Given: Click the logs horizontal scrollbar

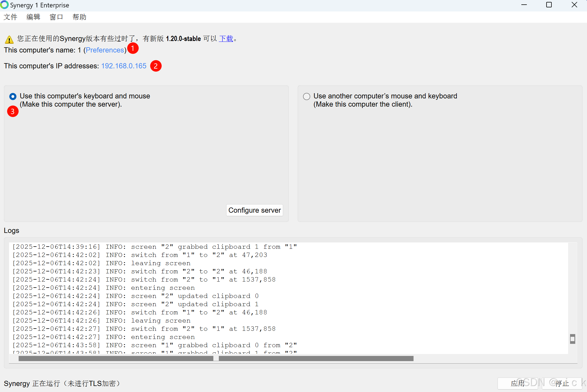Looking at the screenshot, I should pyautogui.click(x=216, y=358).
